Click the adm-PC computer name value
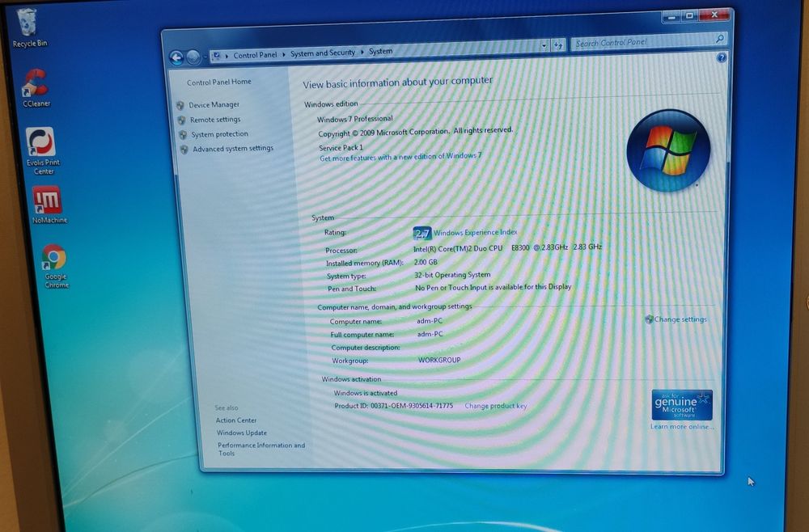 click(x=430, y=321)
